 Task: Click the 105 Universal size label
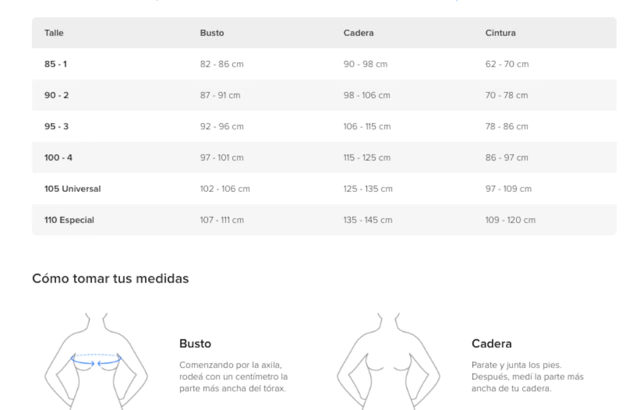pos(72,188)
